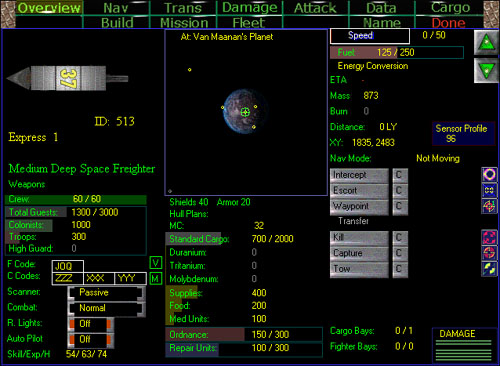500x366 pixels.
Task: Open the Scanner Passive selector
Action: click(x=106, y=293)
